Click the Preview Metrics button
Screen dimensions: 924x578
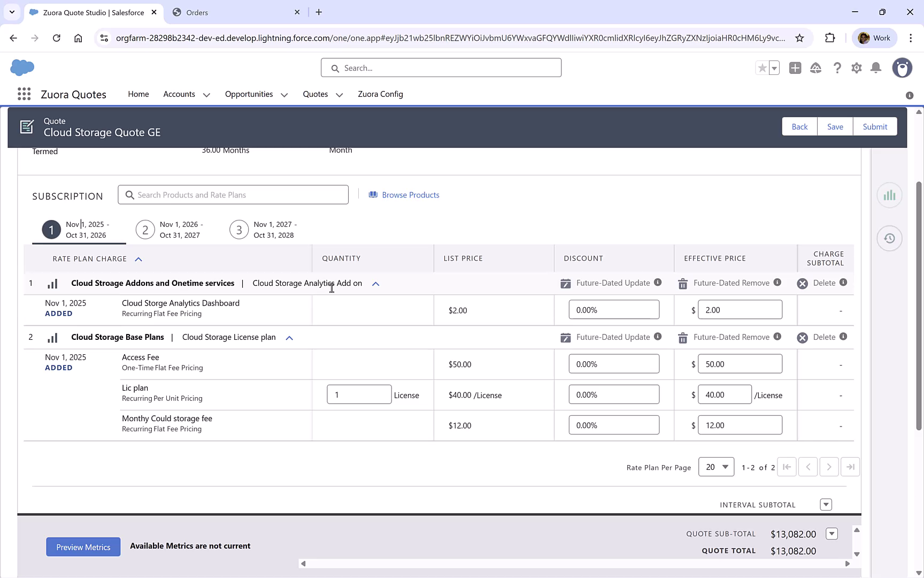83,546
